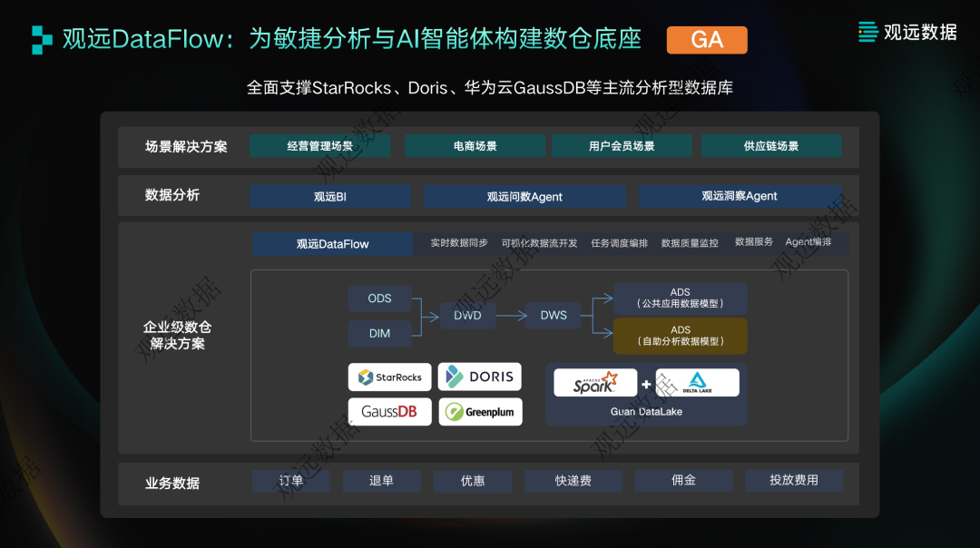Click the 观远DataFlow panel label
The height and width of the screenshot is (548, 980).
[x=331, y=243]
